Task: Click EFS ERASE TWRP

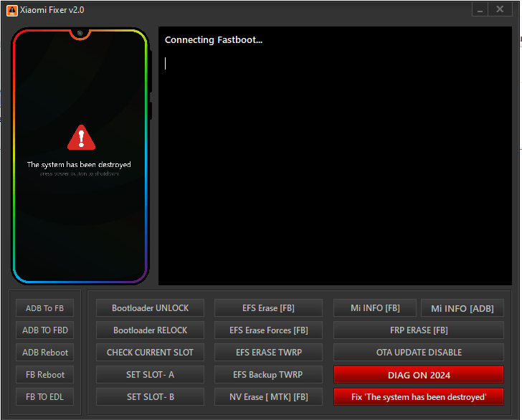Action: (x=268, y=353)
